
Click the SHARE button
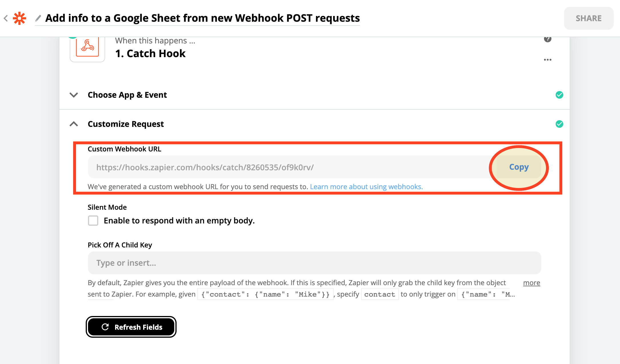[589, 18]
